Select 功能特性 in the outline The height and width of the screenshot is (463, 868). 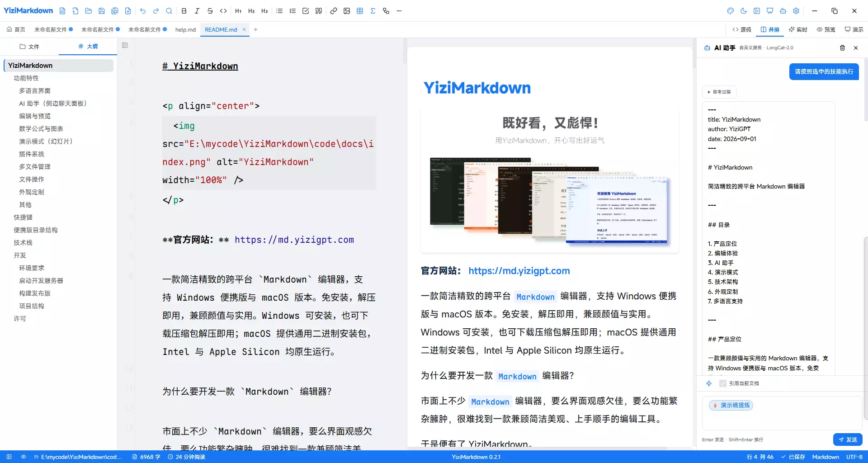point(26,78)
